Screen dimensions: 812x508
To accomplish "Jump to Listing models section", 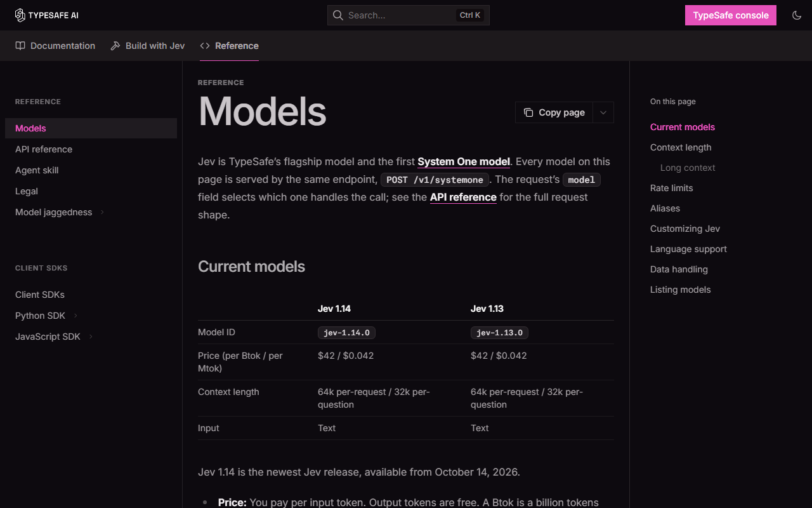I will point(681,290).
